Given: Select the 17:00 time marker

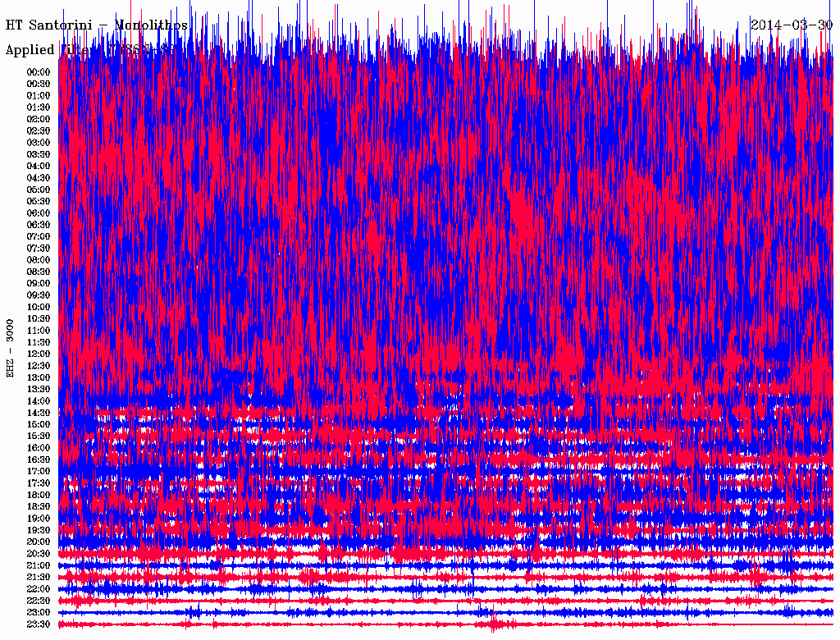Looking at the screenshot, I should tap(39, 472).
